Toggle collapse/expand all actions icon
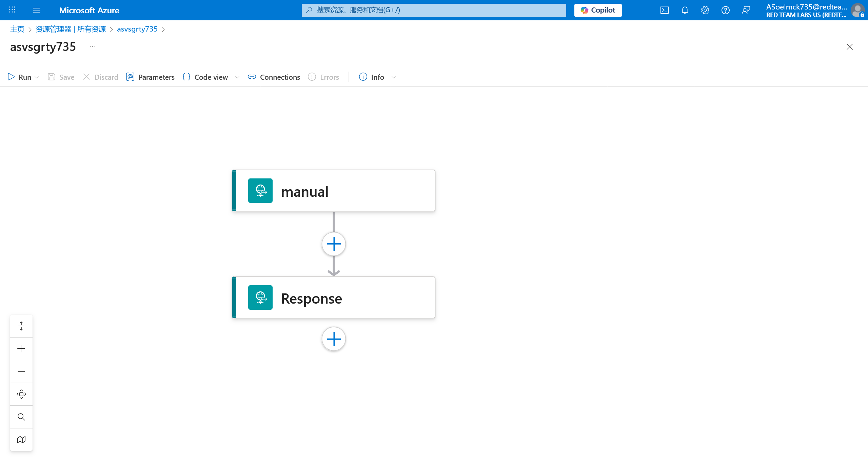The height and width of the screenshot is (461, 868). pos(21,326)
